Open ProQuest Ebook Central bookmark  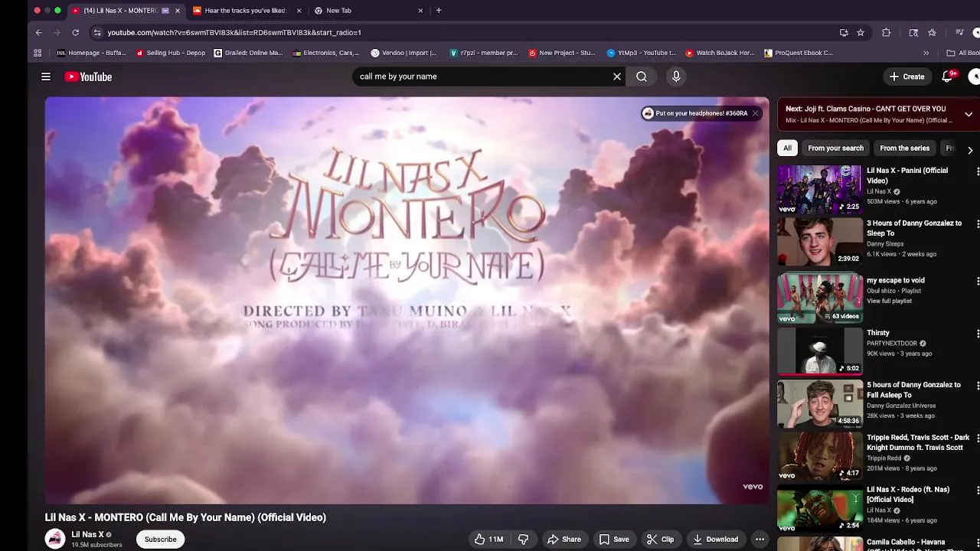click(x=799, y=54)
